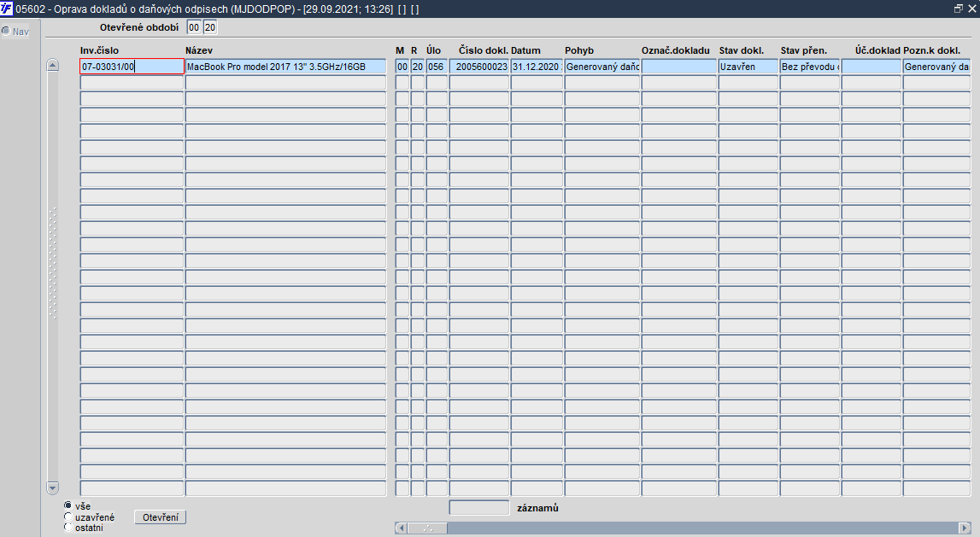Click Pohyb cell "Generovaný daňc"

(x=601, y=67)
